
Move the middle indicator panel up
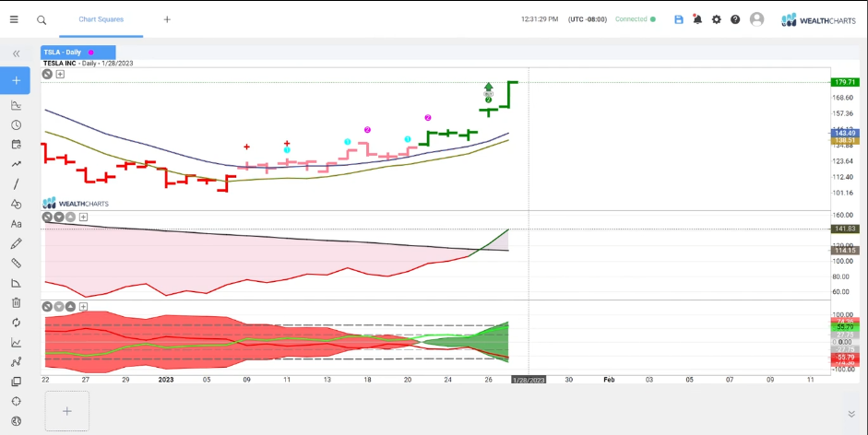click(x=70, y=217)
